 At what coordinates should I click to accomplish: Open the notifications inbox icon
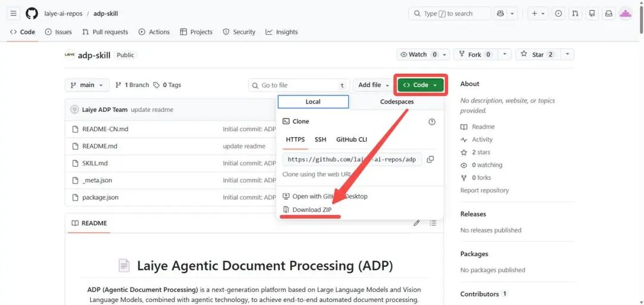coord(608,13)
